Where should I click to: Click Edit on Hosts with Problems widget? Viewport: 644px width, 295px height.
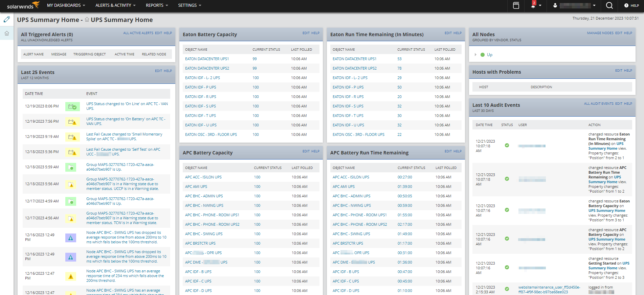tap(619, 71)
